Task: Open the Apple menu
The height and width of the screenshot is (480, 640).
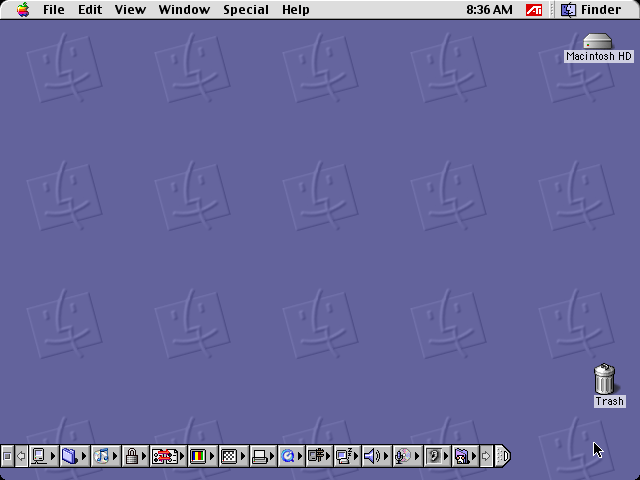Action: click(23, 10)
